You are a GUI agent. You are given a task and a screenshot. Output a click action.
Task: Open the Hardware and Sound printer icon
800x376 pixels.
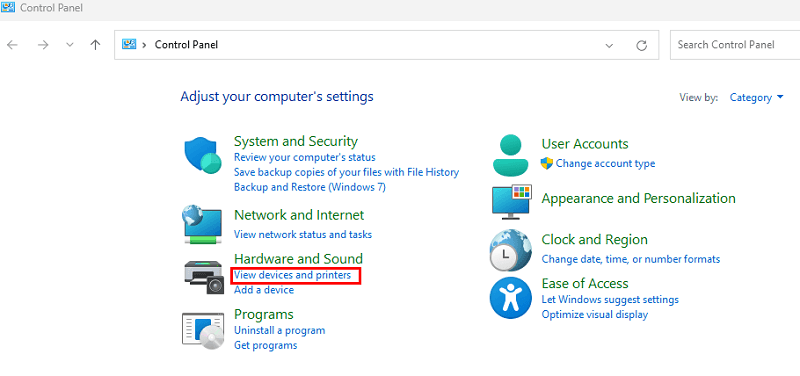pyautogui.click(x=204, y=277)
